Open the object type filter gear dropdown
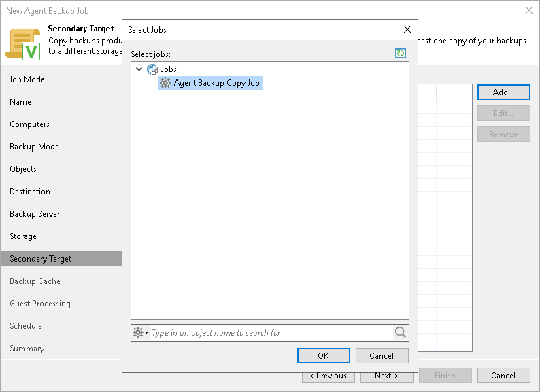Image resolution: width=540 pixels, height=392 pixels. [x=141, y=332]
